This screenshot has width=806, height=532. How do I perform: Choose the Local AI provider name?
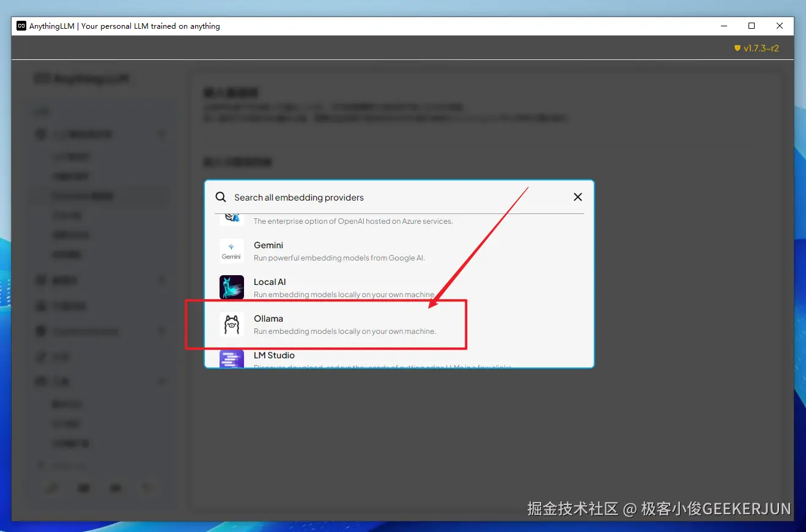pyautogui.click(x=270, y=282)
